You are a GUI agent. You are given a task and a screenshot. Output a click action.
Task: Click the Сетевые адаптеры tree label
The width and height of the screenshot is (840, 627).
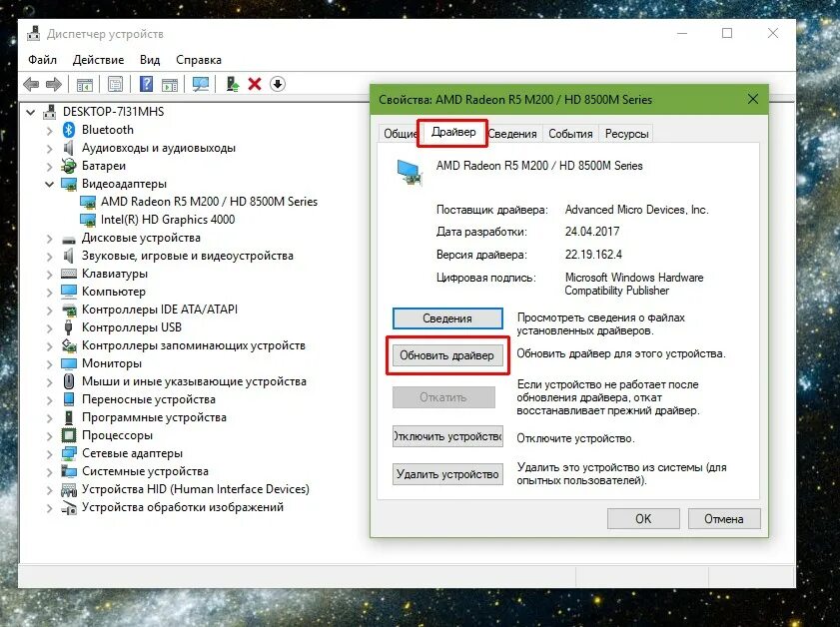[x=132, y=453]
